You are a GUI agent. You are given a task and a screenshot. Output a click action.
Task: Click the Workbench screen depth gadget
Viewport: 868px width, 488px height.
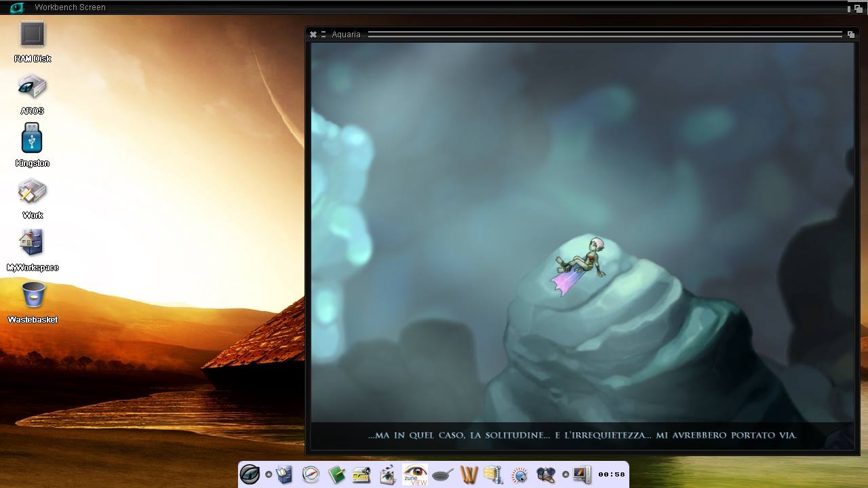point(858,7)
